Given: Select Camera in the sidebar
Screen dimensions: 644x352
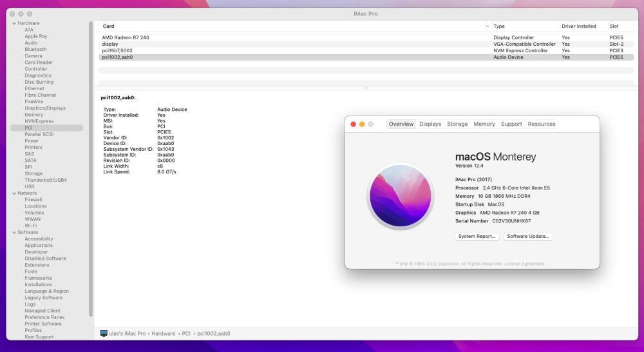Looking at the screenshot, I should tap(33, 56).
